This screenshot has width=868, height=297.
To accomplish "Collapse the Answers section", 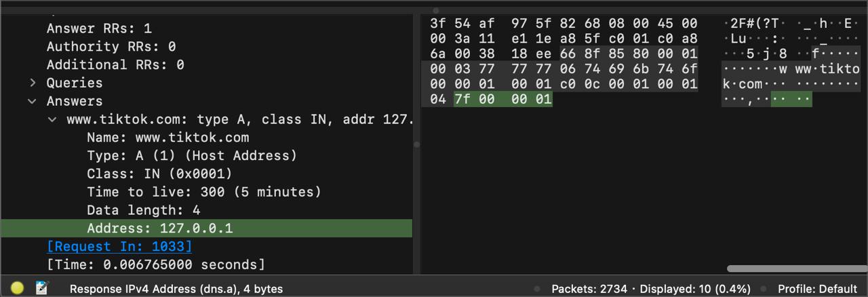I will [33, 101].
